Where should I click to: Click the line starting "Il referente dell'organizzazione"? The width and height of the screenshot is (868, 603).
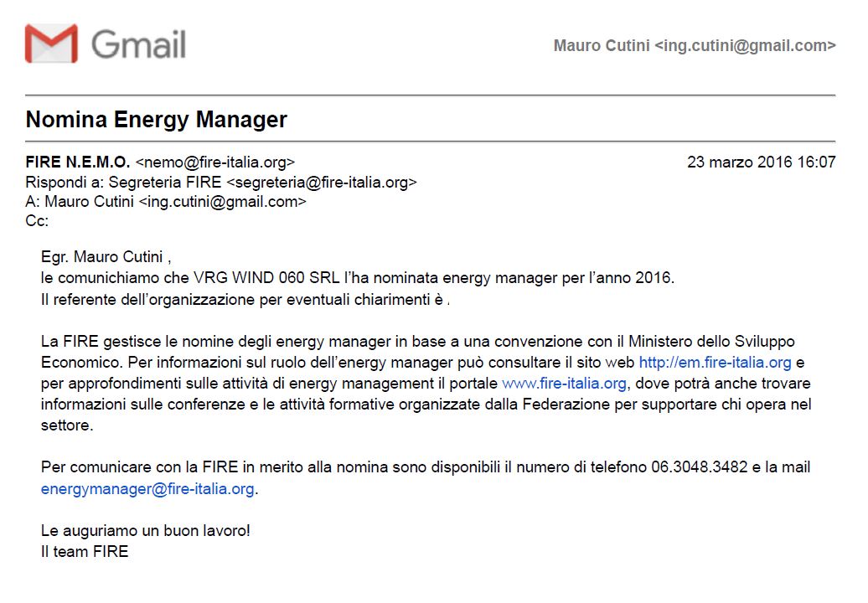pyautogui.click(x=243, y=299)
